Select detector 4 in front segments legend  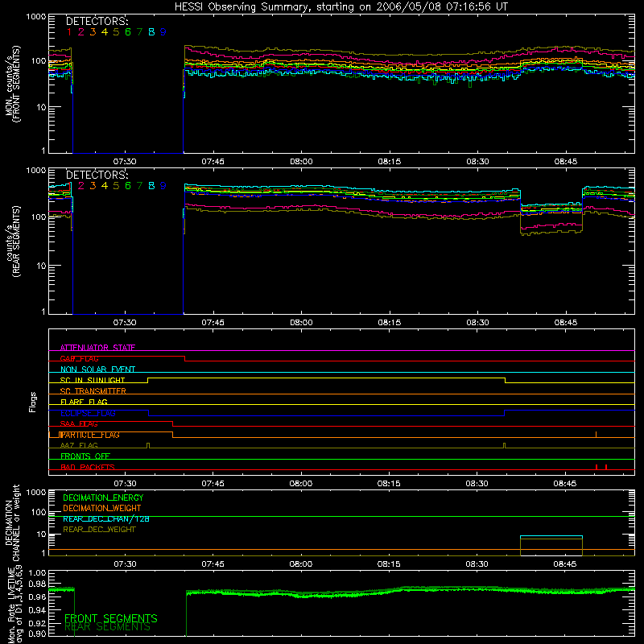point(105,32)
